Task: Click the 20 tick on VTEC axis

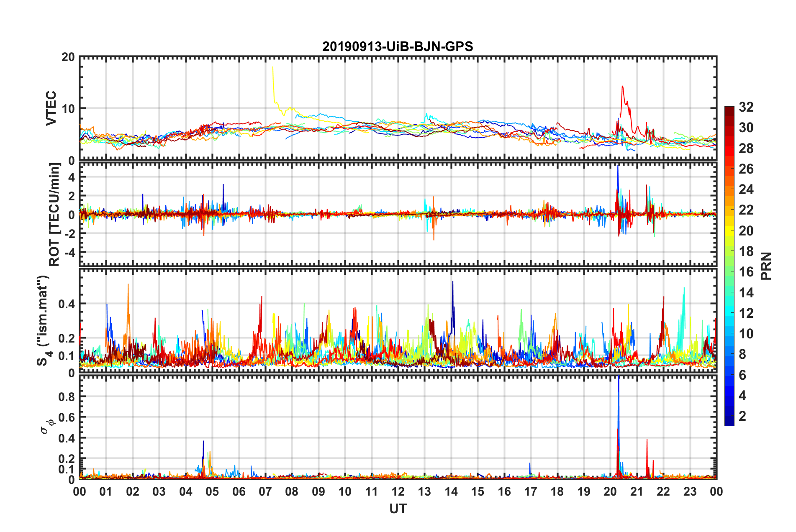Action: coord(68,57)
